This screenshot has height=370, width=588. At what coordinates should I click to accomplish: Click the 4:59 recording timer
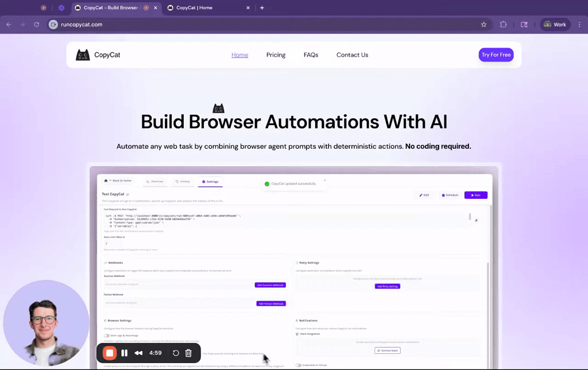coord(155,353)
